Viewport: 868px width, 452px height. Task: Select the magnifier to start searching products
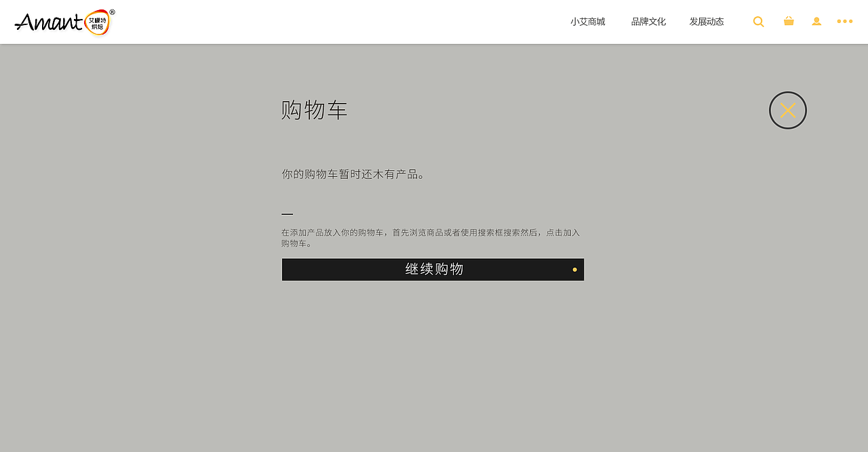click(758, 21)
